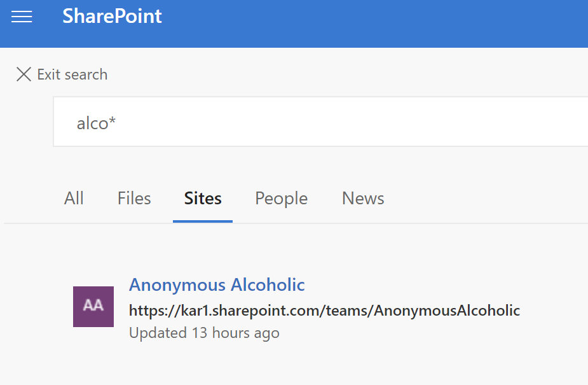This screenshot has width=588, height=385.
Task: Click the word Alcoholic in result title
Action: click(268, 285)
